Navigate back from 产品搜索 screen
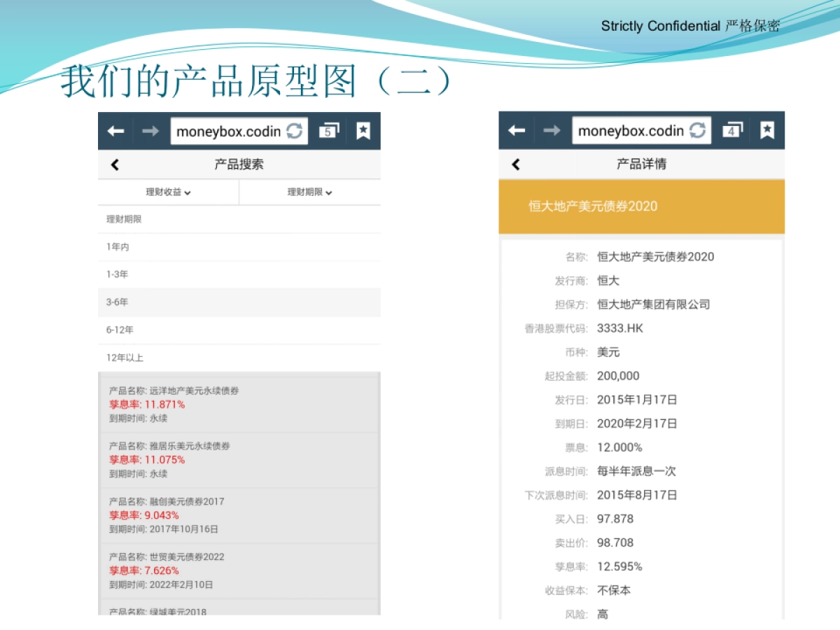840x630 pixels. [x=114, y=164]
